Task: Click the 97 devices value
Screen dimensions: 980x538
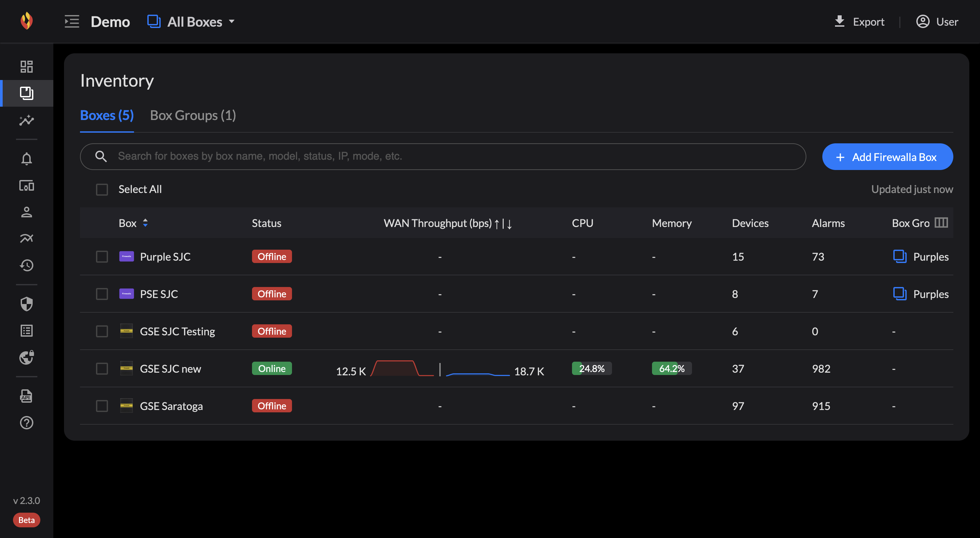Action: click(x=738, y=406)
